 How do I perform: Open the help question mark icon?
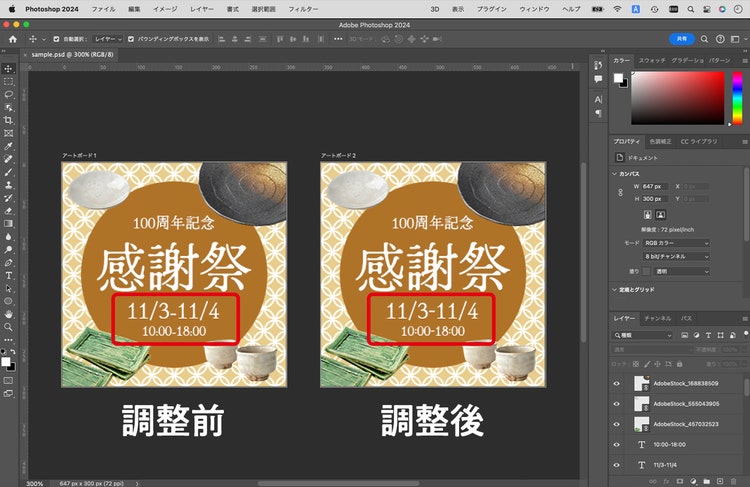720,39
